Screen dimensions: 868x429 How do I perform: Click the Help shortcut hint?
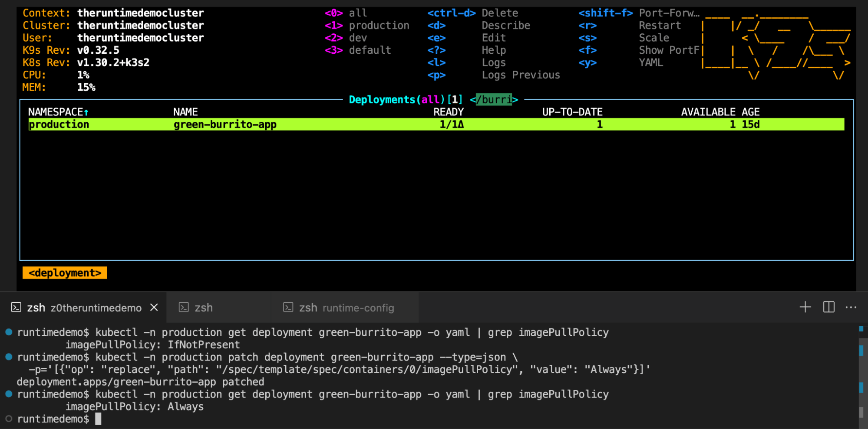coord(494,50)
